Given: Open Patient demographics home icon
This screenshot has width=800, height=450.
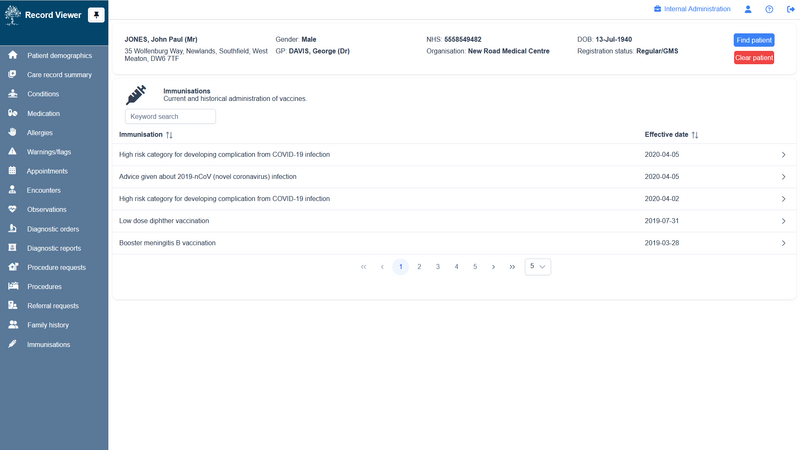Looking at the screenshot, I should (x=13, y=55).
